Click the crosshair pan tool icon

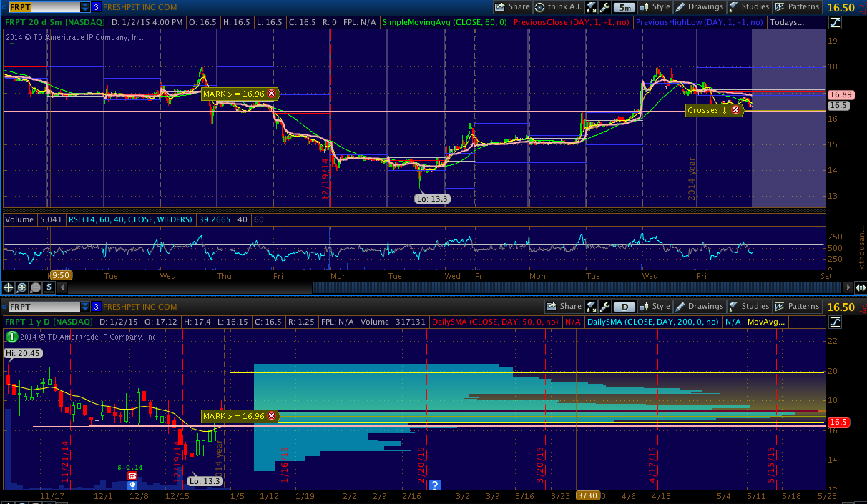(x=9, y=287)
